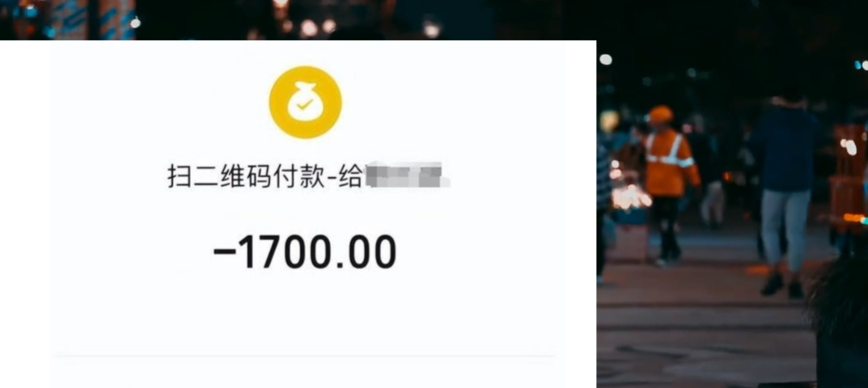The width and height of the screenshot is (868, 388).
Task: Click the blurred payee name after 给
Action: (x=407, y=175)
